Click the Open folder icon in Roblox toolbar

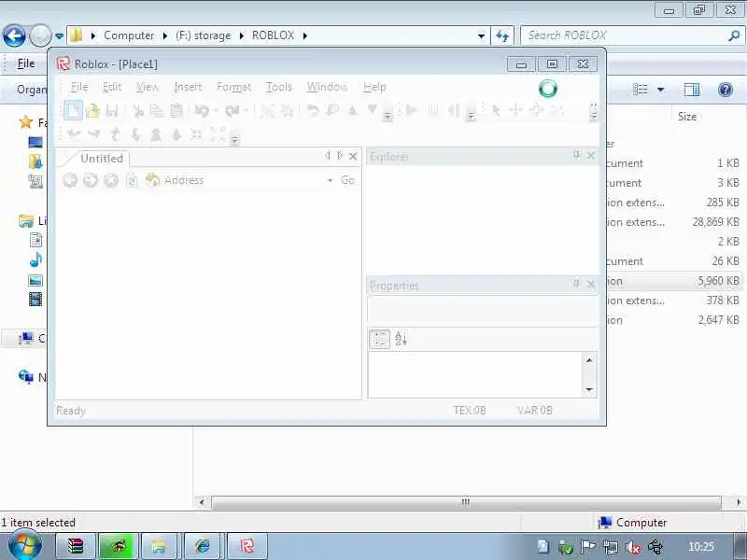(x=92, y=110)
